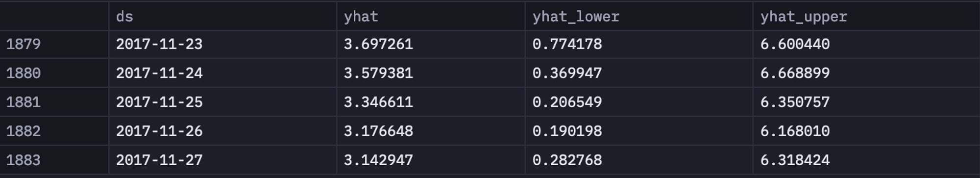
Task: Click date cell 2017-11-23
Action: click(x=159, y=44)
